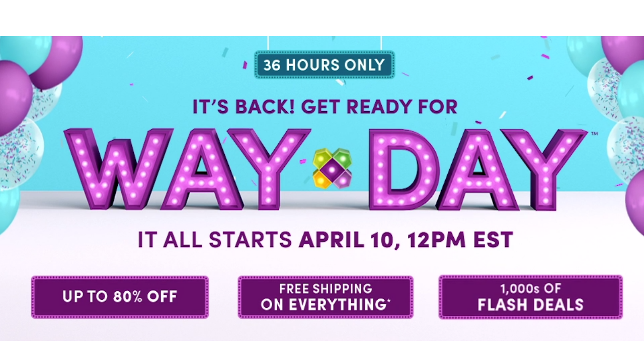Select the UP TO 80% OFF button
This screenshot has width=644, height=362.
pos(120,297)
